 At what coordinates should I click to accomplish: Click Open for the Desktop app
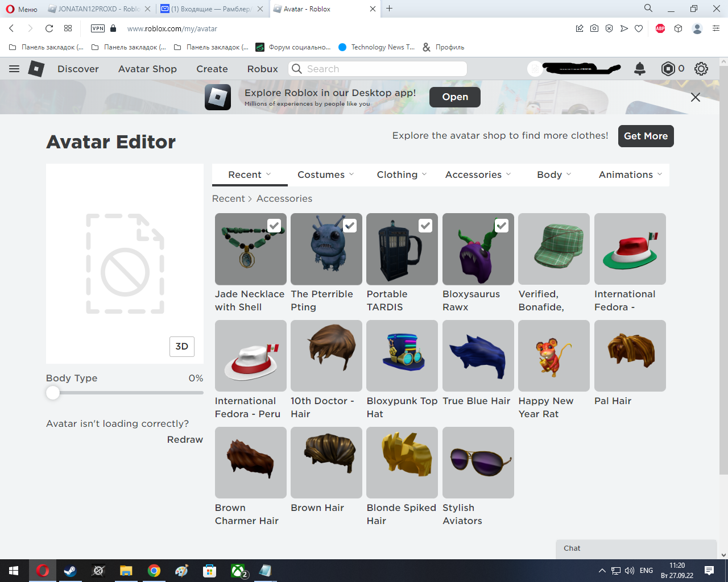pyautogui.click(x=455, y=97)
